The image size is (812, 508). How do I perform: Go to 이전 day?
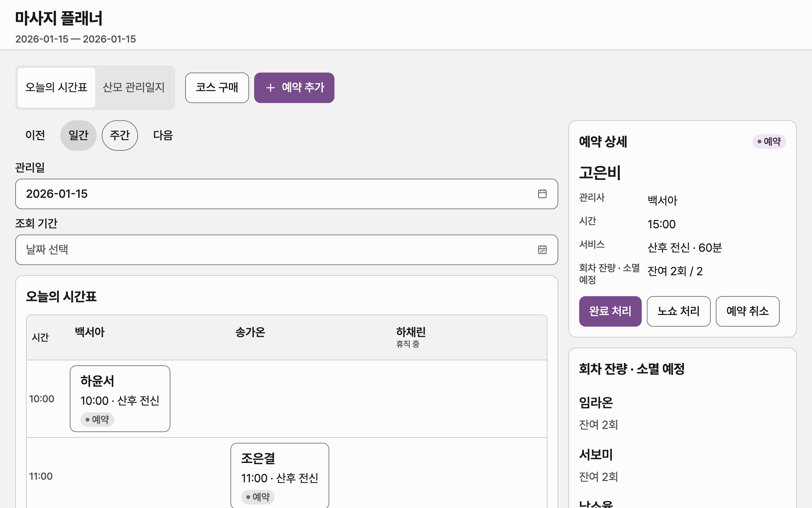35,135
